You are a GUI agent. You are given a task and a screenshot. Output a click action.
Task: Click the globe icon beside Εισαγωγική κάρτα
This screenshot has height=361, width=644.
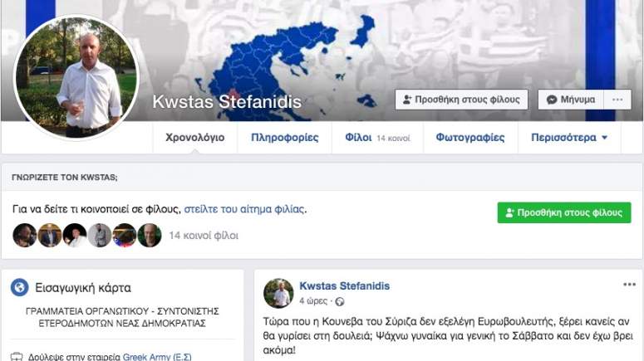coord(19,287)
